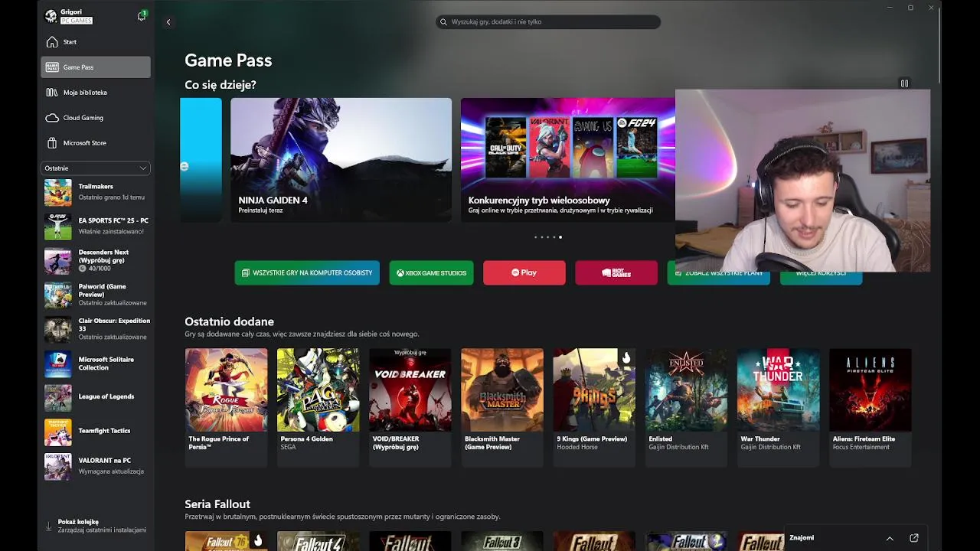Open Persona 4 Golden tile
Screen dimensions: 980x551
pos(318,406)
